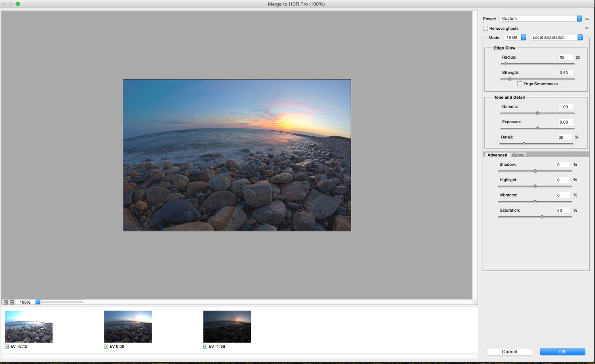This screenshot has width=595, height=364.
Task: Open the preset options flyout menu icon
Action: tap(587, 19)
